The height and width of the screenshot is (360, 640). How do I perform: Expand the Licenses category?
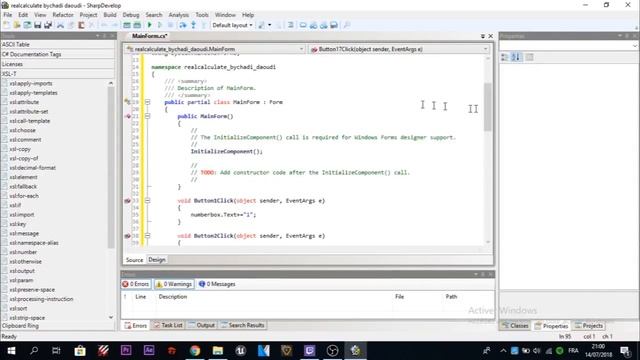point(58,64)
